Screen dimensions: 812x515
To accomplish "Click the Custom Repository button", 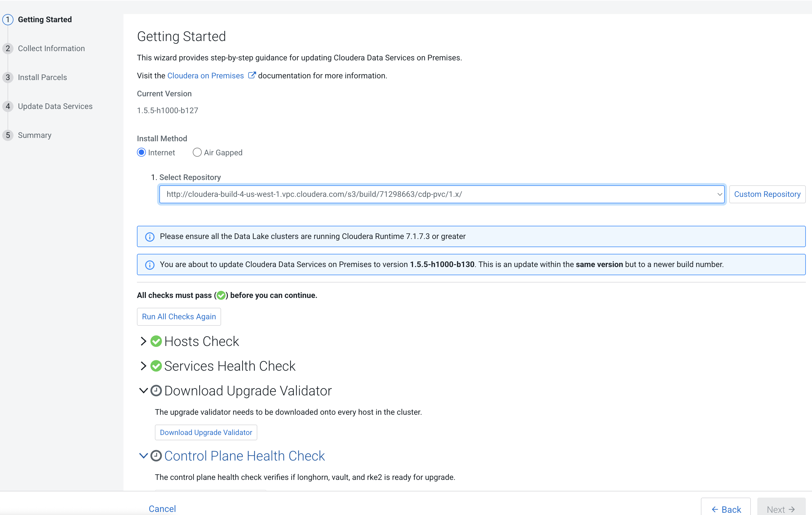I will (767, 194).
